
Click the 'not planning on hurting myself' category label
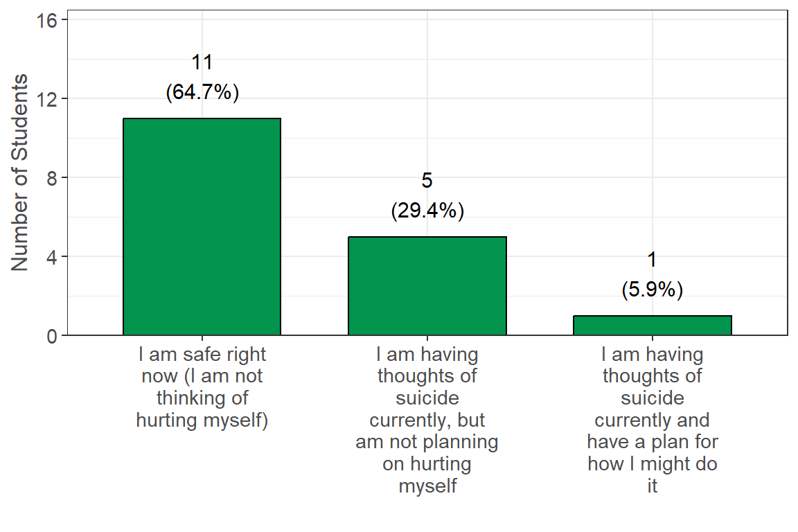[x=427, y=420]
